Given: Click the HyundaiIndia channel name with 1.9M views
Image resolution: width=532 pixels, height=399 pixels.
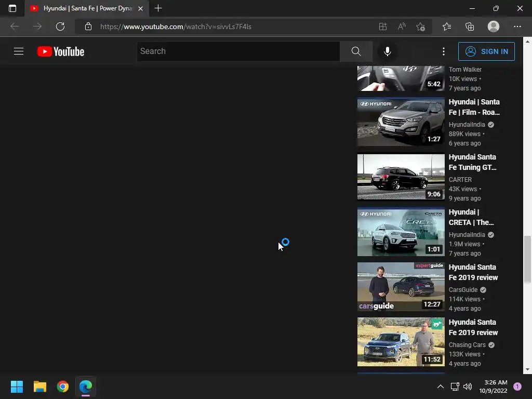Looking at the screenshot, I should point(467,234).
